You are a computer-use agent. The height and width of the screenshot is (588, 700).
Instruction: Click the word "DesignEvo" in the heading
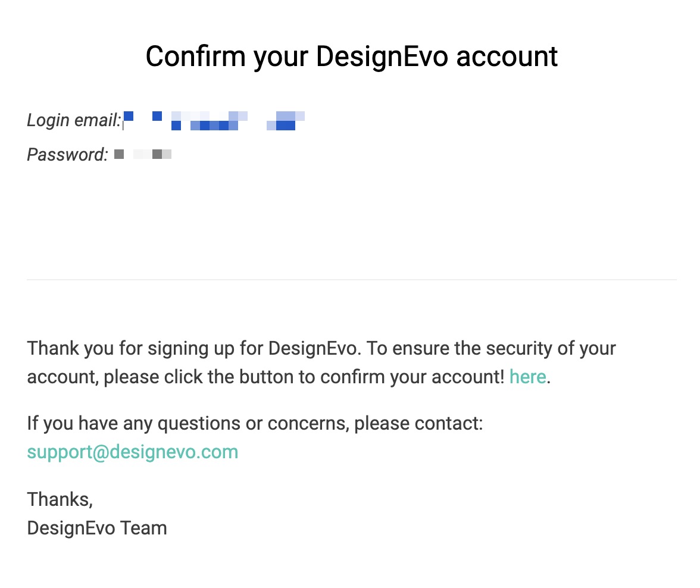pyautogui.click(x=382, y=57)
